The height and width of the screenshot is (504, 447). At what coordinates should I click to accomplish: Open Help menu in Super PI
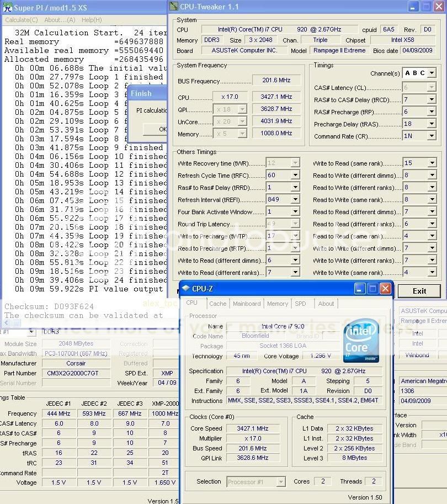point(92,20)
